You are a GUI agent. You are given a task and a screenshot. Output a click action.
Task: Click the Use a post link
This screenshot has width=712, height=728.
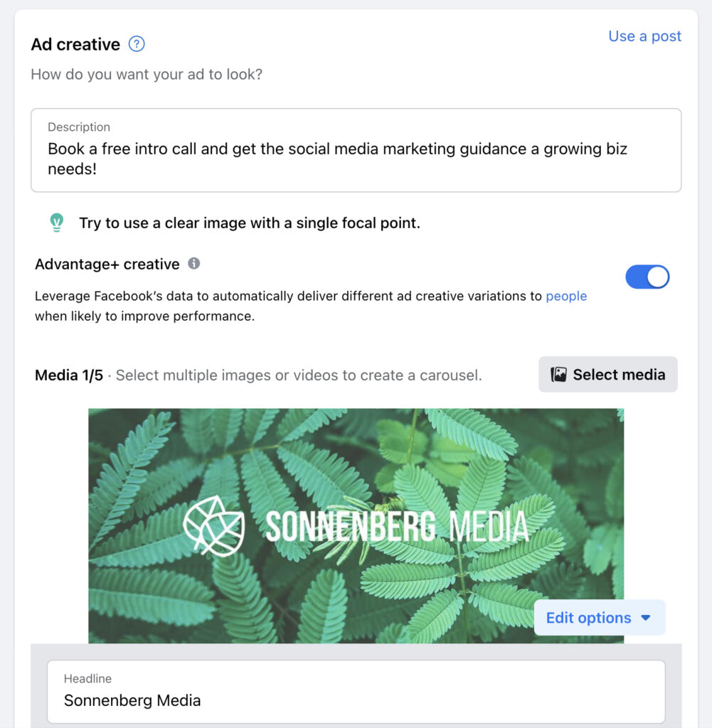[644, 36]
